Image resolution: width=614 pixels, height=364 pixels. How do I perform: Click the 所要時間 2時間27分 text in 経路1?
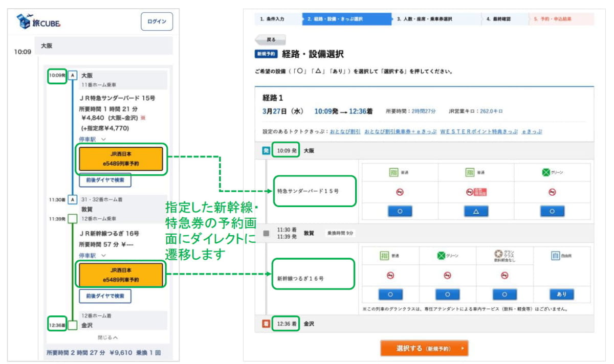pyautogui.click(x=410, y=111)
